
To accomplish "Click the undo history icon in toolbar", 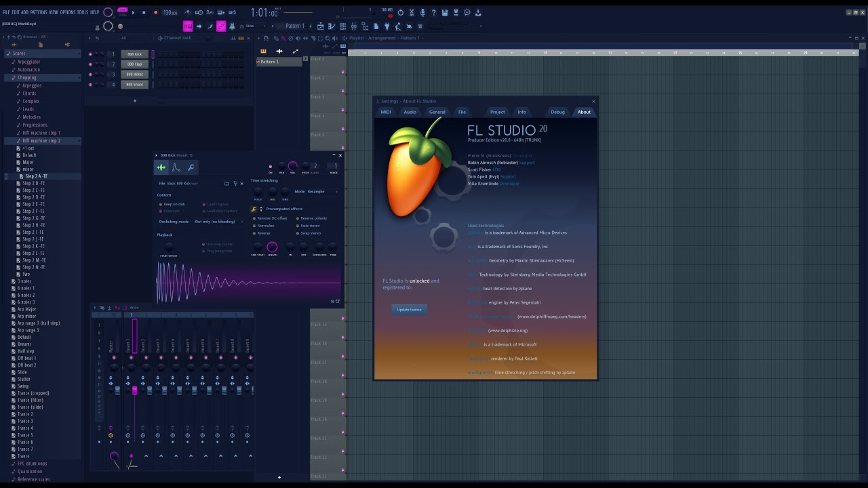I will [x=400, y=12].
